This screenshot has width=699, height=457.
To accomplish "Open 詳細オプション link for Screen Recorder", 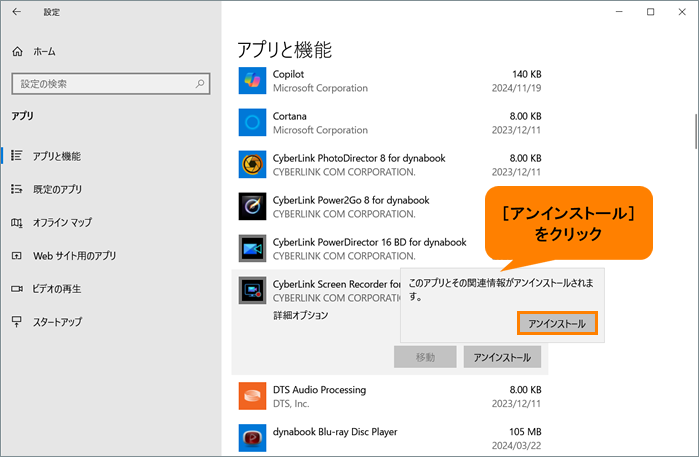I will pyautogui.click(x=301, y=315).
